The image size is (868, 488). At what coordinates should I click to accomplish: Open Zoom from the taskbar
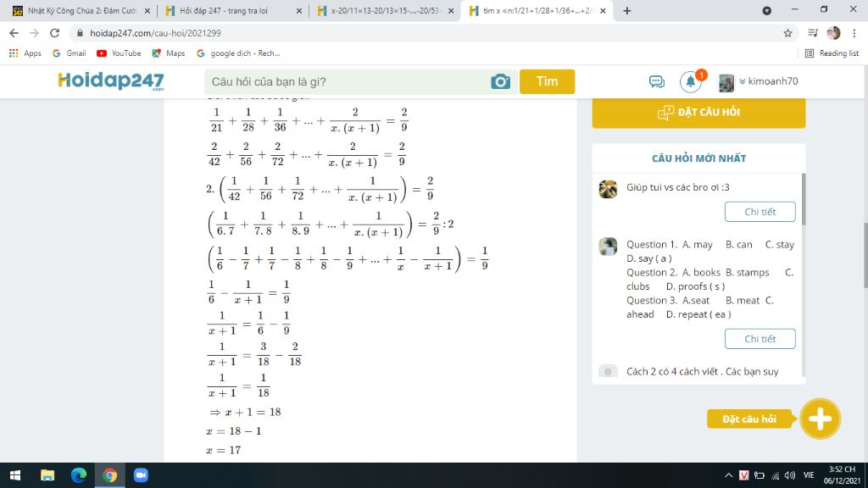[x=141, y=475]
